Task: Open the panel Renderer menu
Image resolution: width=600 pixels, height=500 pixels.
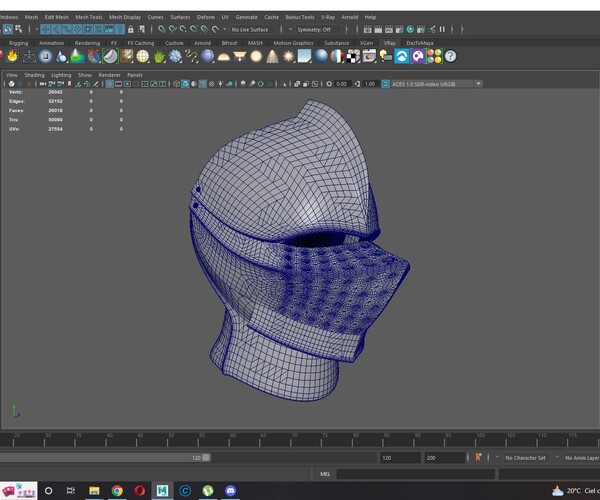Action: coord(109,75)
